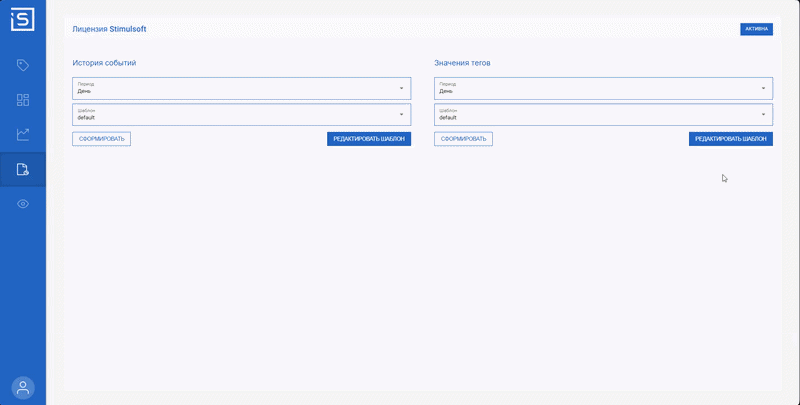Click Редактировать шаблон for История событий
The height and width of the screenshot is (405, 800).
coord(369,139)
